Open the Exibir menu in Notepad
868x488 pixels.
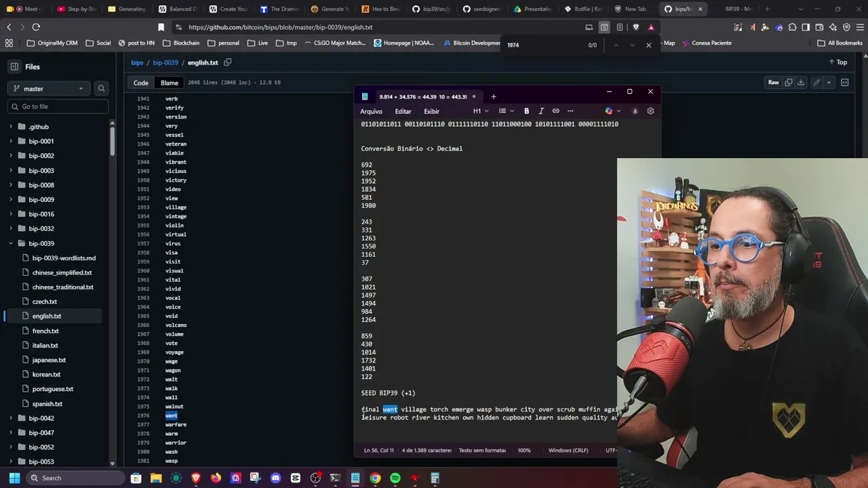(431, 111)
